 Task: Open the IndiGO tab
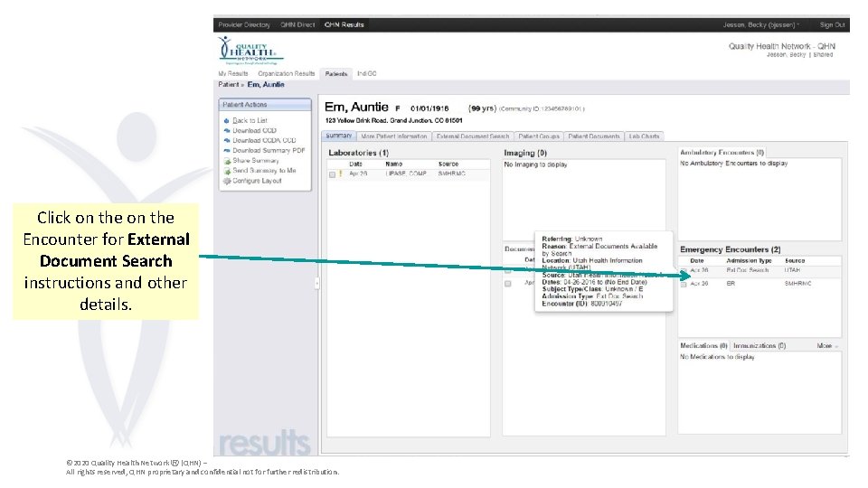point(366,73)
